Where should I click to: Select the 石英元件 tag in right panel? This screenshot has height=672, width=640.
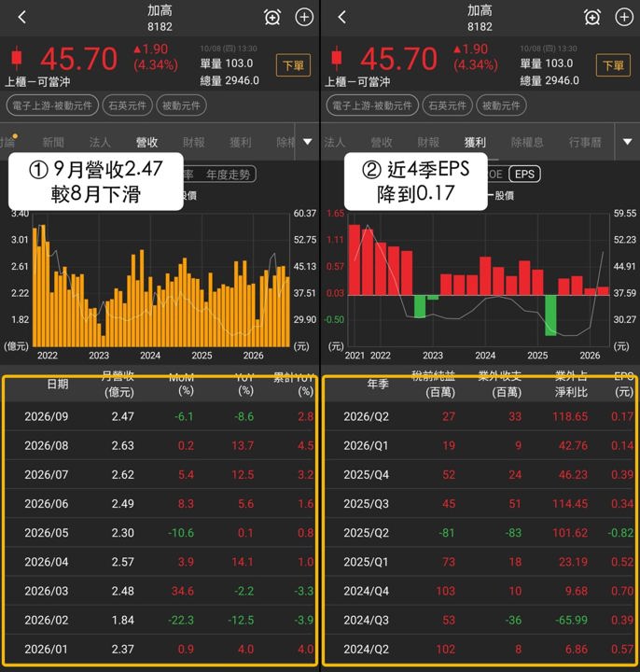coord(447,105)
